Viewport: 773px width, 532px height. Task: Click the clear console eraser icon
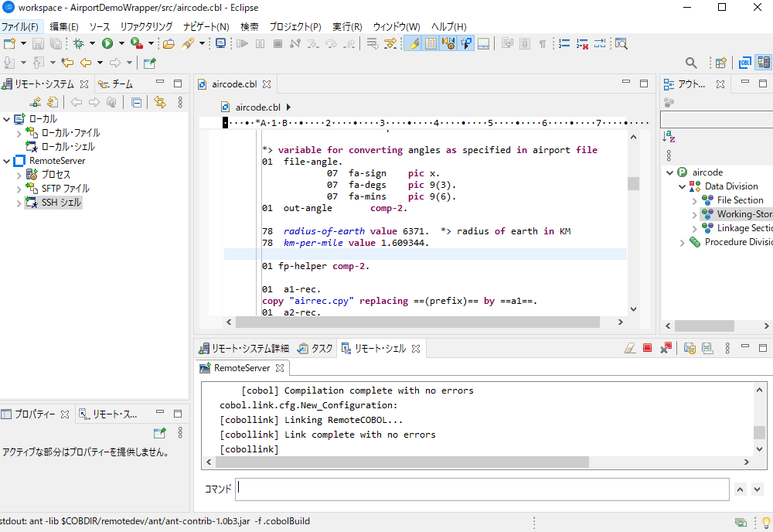coord(629,348)
